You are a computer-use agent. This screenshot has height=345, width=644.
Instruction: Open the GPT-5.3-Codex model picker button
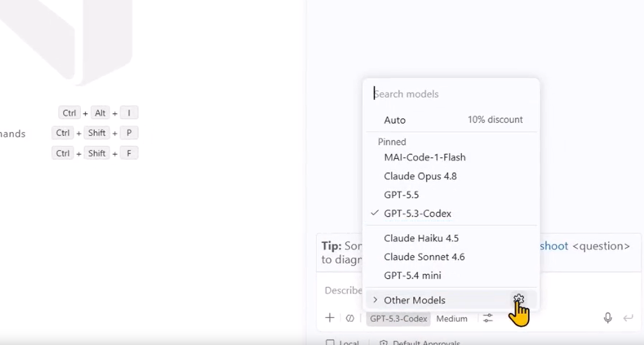[x=398, y=319]
